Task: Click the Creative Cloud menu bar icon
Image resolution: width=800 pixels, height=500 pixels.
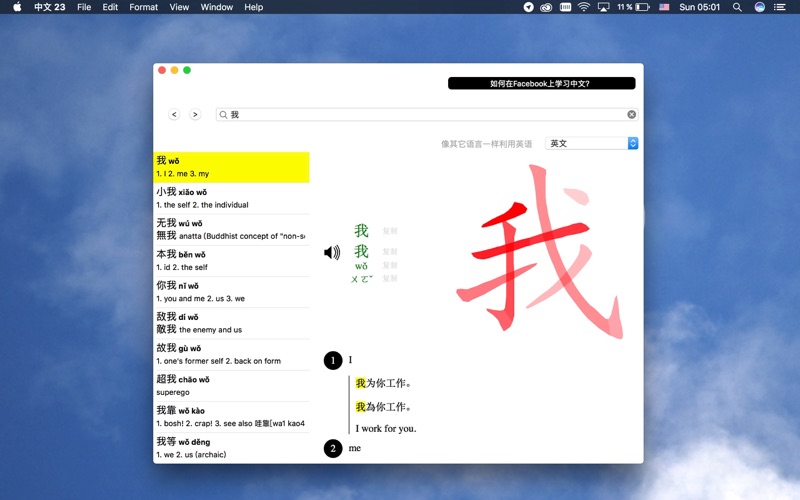Action: point(546,7)
